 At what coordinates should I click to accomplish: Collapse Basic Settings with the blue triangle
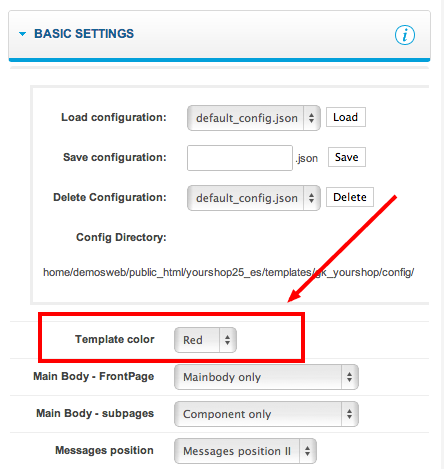tap(22, 34)
